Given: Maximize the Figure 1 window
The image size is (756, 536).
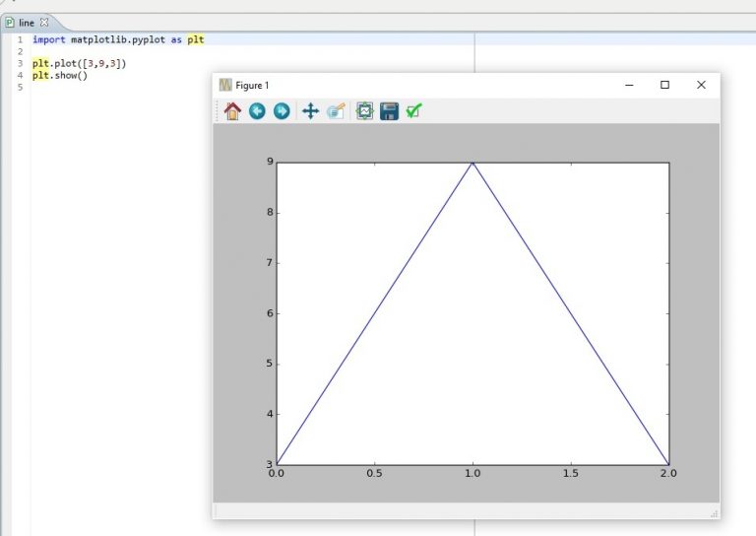Looking at the screenshot, I should point(664,86).
